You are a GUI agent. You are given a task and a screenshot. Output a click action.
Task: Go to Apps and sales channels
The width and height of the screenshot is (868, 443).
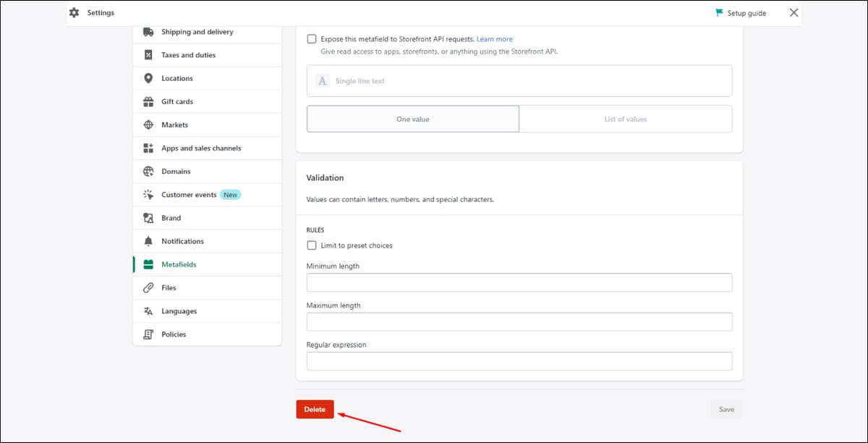[207, 148]
